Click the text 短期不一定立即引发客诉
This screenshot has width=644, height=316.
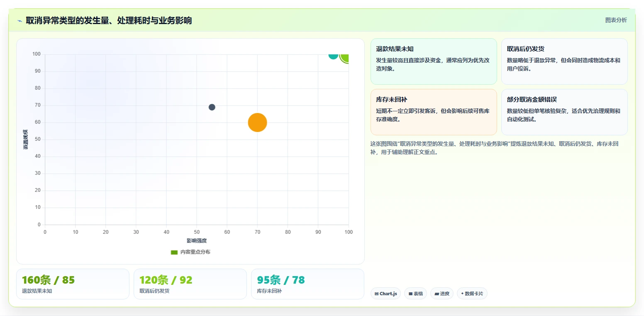pyautogui.click(x=406, y=111)
